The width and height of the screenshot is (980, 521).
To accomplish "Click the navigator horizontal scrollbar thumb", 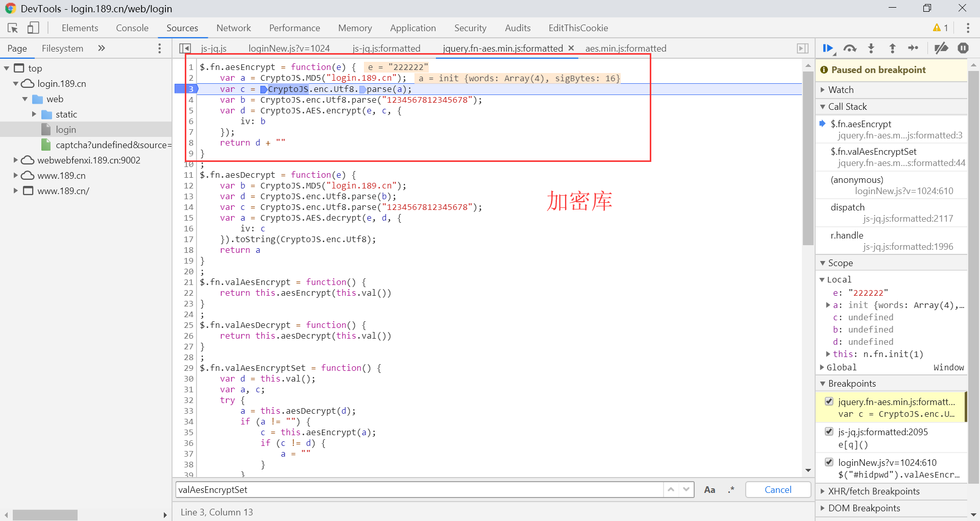I will [45, 515].
